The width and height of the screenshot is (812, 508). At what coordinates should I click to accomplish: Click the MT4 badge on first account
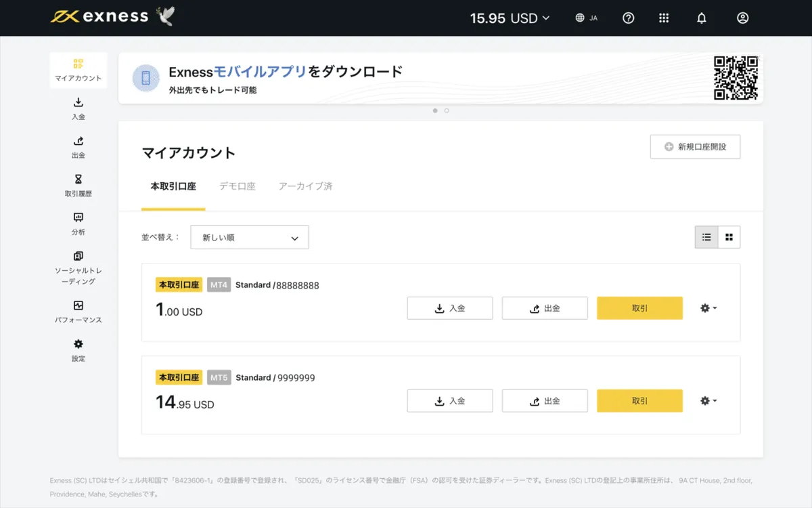(219, 285)
